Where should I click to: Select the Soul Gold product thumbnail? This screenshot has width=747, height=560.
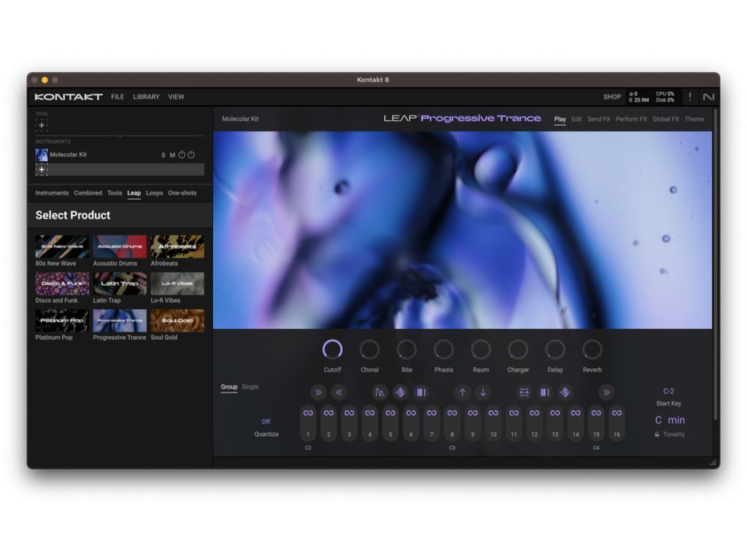click(x=177, y=321)
